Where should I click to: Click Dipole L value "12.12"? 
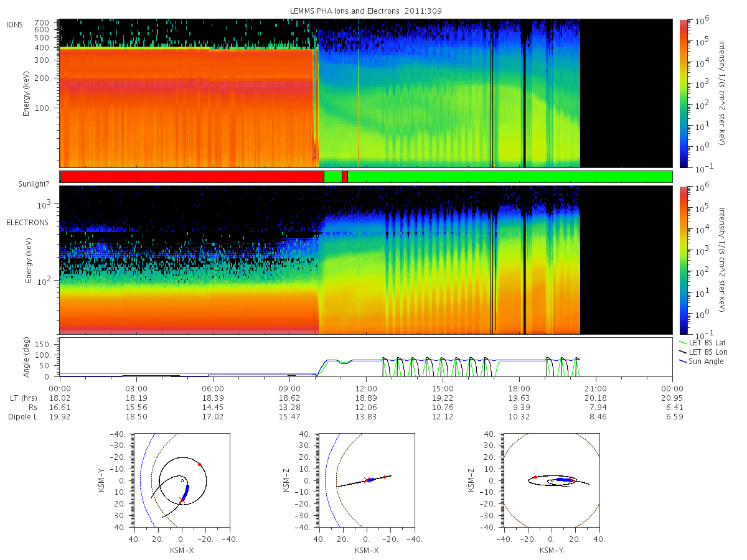[443, 417]
